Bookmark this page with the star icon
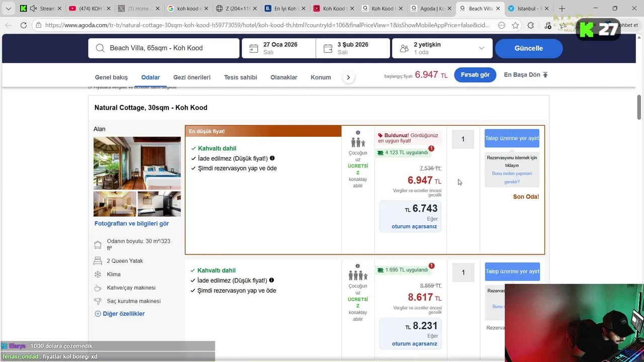Viewport: 644px width, 362px height. (515, 25)
